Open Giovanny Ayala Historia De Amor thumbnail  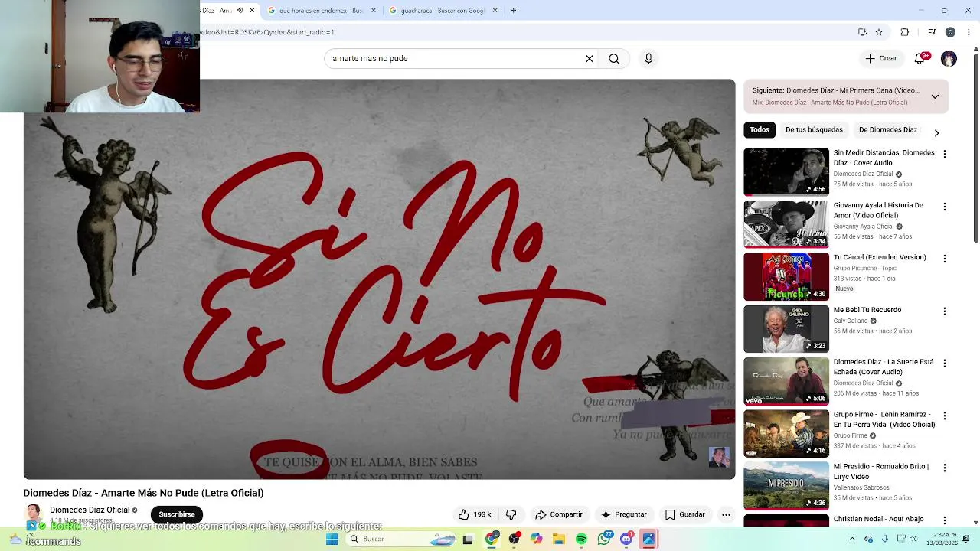786,224
